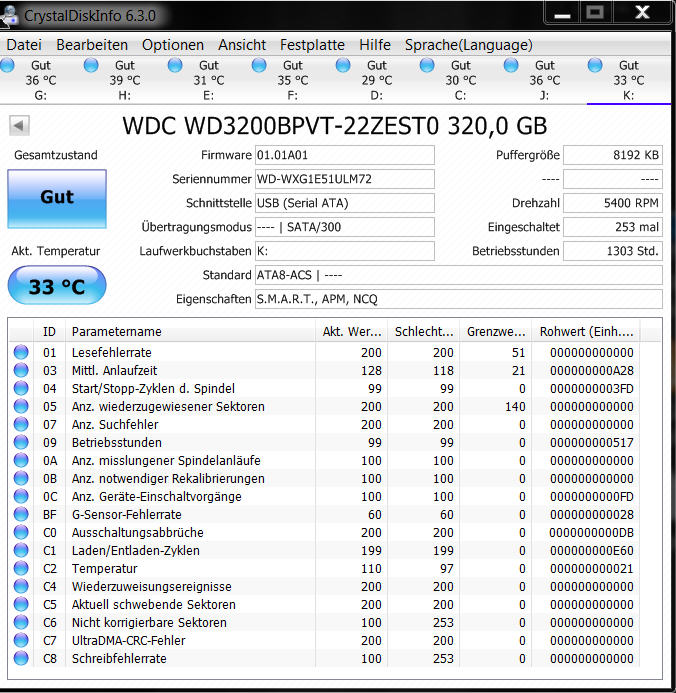
Task: Click the Schnittstelle field USB (Serial ATA)
Action: point(345,203)
